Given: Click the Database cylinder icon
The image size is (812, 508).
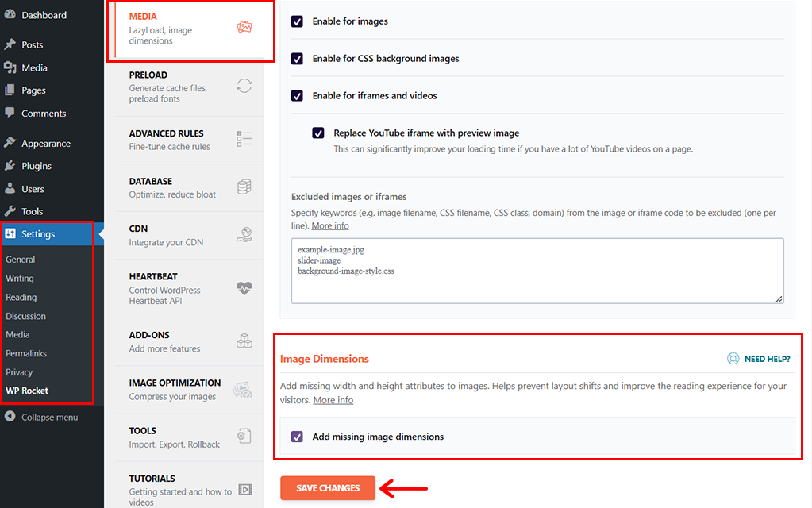Looking at the screenshot, I should pos(244,187).
